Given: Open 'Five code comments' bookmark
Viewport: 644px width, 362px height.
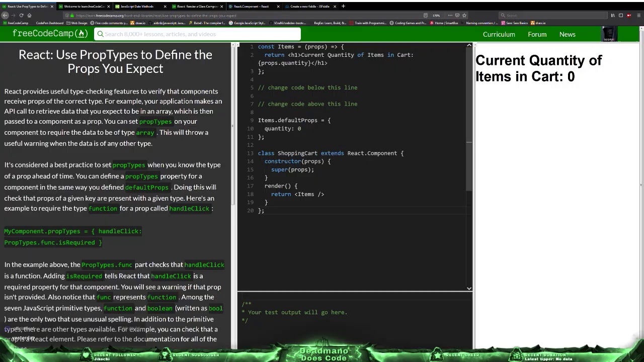Looking at the screenshot, I should [x=109, y=23].
